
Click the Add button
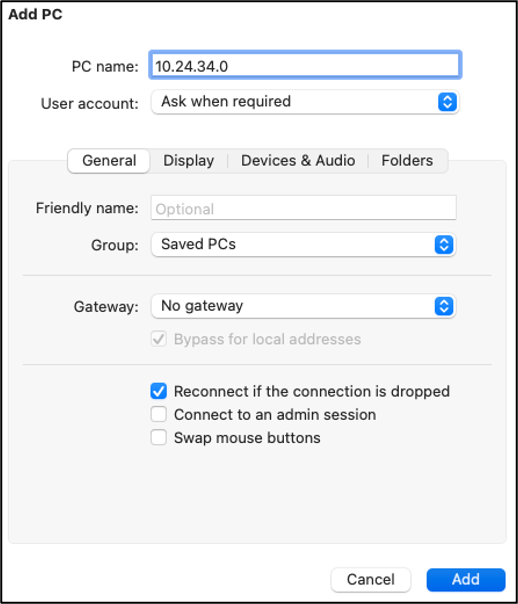tap(466, 579)
